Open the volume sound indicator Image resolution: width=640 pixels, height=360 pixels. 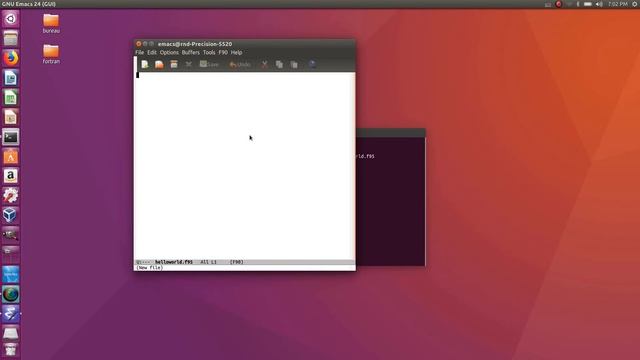599,4
